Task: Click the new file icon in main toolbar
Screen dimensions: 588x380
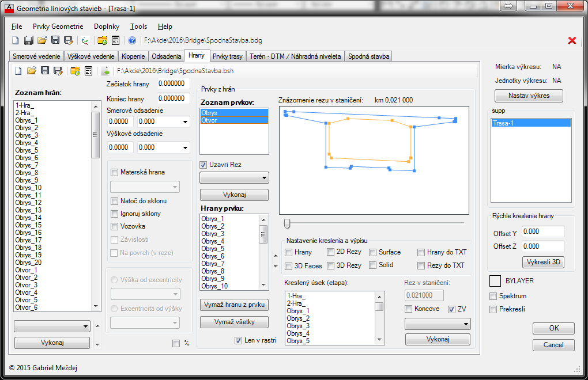Action: 16,40
